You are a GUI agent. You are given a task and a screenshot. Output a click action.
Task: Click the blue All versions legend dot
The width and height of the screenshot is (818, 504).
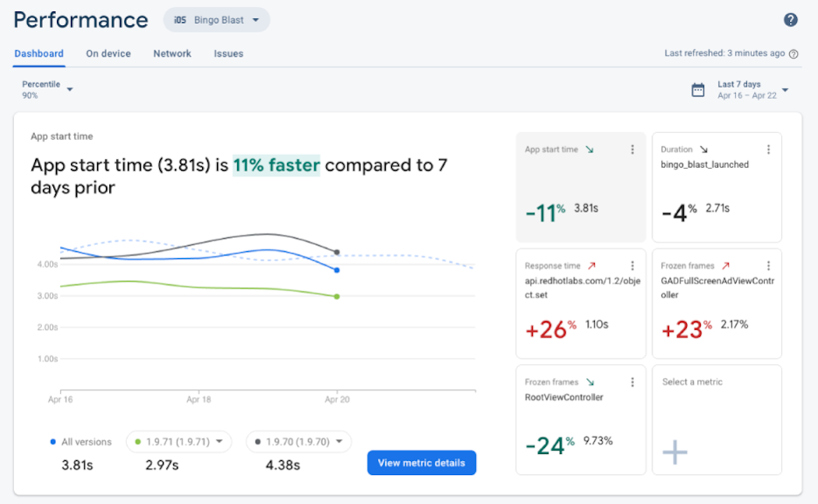pos(52,442)
